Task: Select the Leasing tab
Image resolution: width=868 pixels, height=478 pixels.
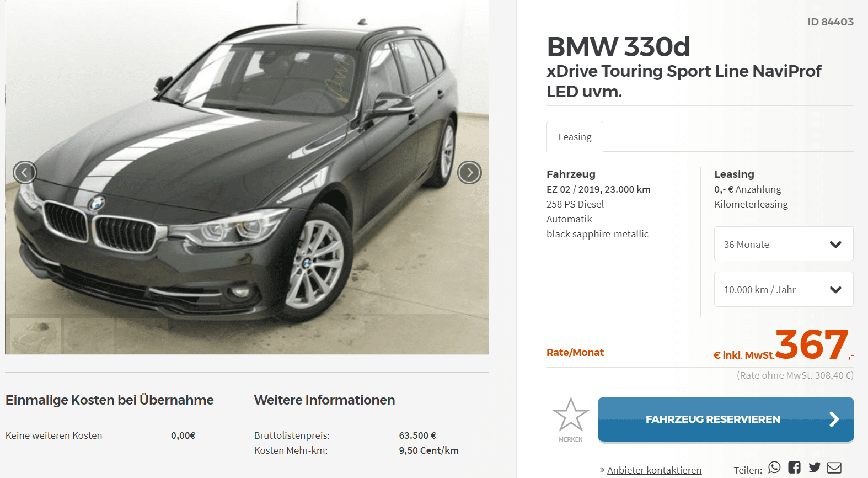Action: pyautogui.click(x=575, y=136)
